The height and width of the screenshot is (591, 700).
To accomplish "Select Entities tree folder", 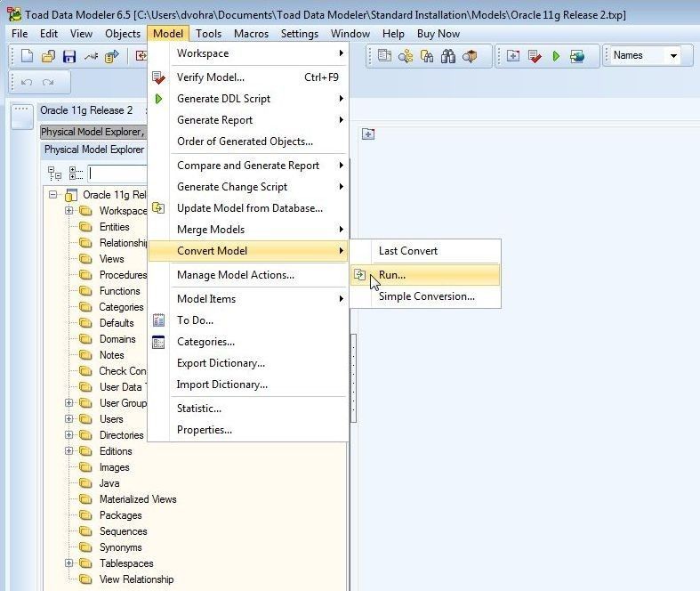I will pos(114,226).
